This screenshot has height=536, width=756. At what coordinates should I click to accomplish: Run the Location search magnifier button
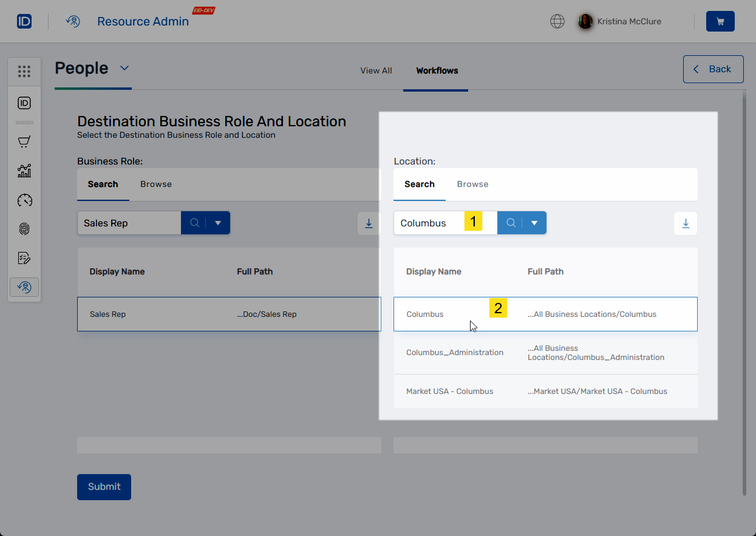(x=511, y=223)
